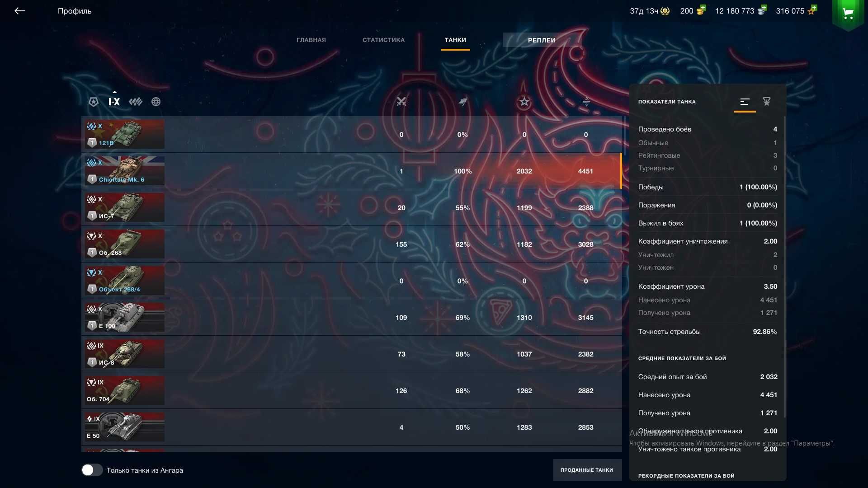Click the Точность стрельбы row
Screen dimensions: 868x488
click(x=708, y=332)
